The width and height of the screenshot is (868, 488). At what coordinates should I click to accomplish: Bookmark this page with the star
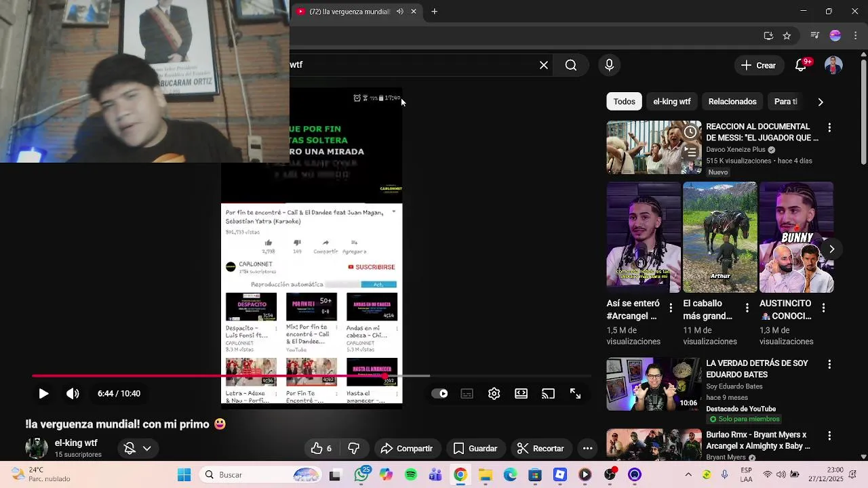tap(787, 36)
